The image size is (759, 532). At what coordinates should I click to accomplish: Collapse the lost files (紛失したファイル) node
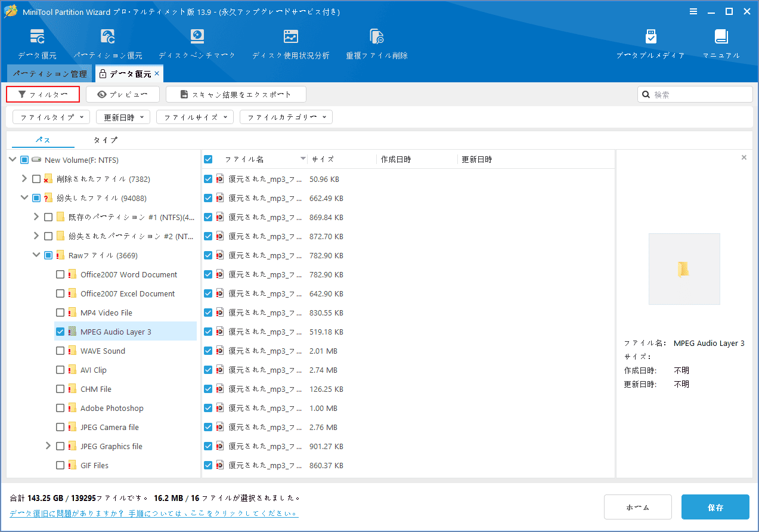point(24,198)
